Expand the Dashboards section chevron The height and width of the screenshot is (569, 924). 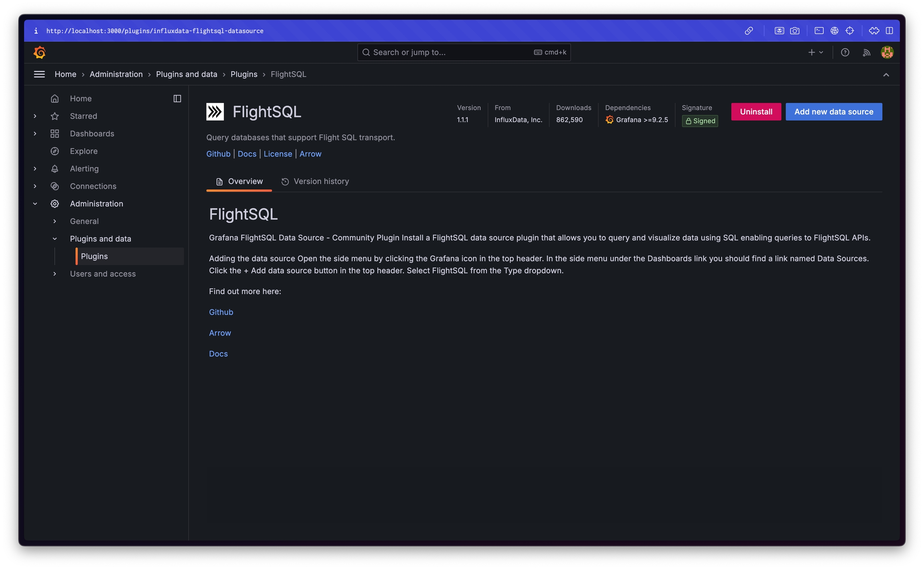coord(35,134)
